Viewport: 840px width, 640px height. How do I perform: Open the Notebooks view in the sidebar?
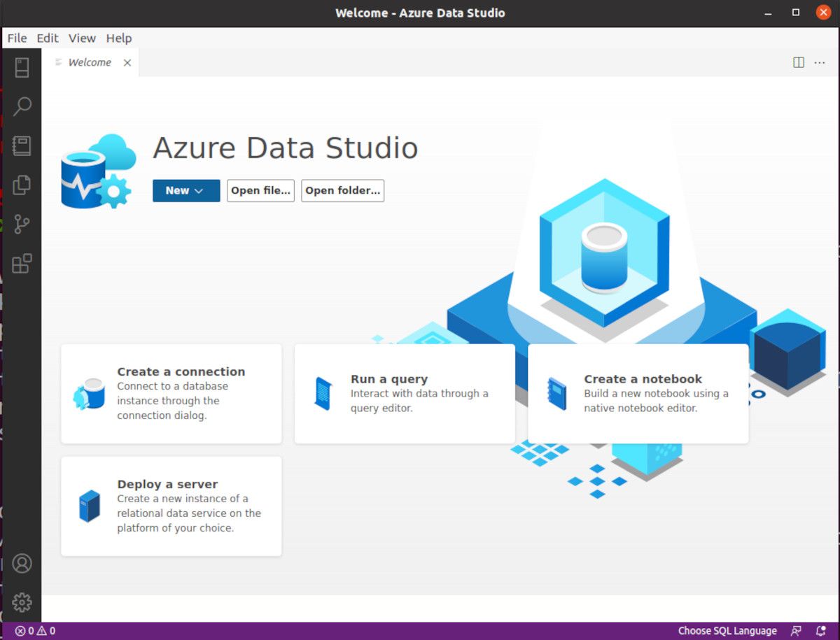[x=22, y=145]
